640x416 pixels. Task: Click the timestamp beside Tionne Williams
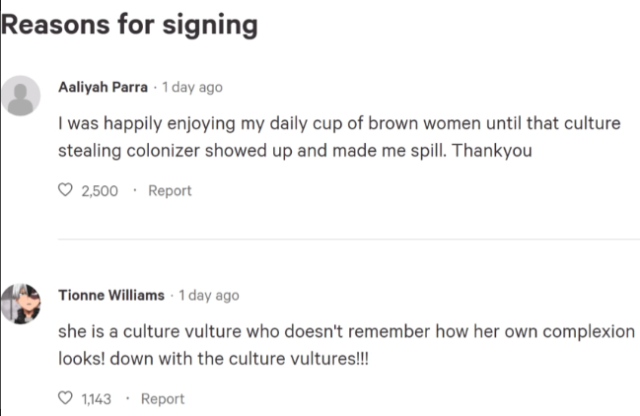(x=209, y=295)
